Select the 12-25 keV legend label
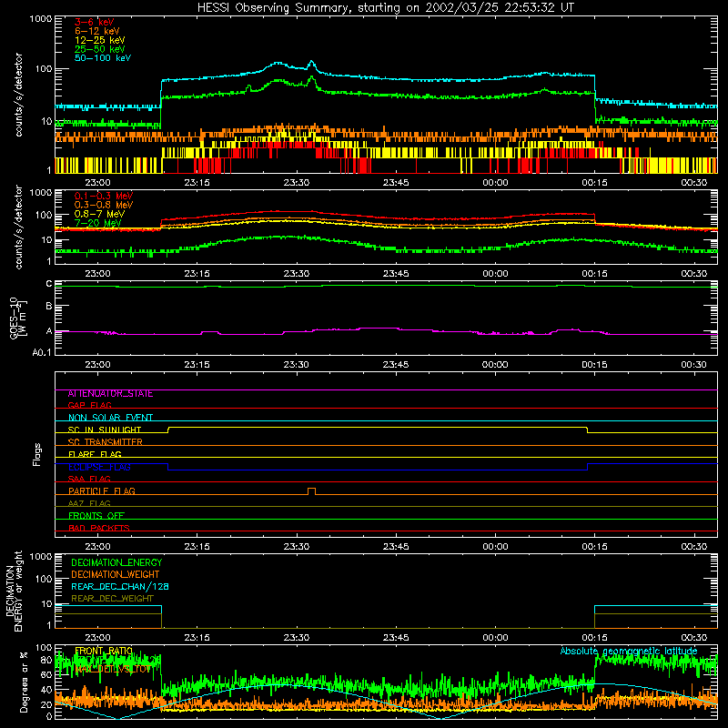The height and width of the screenshot is (728, 728). [100, 40]
